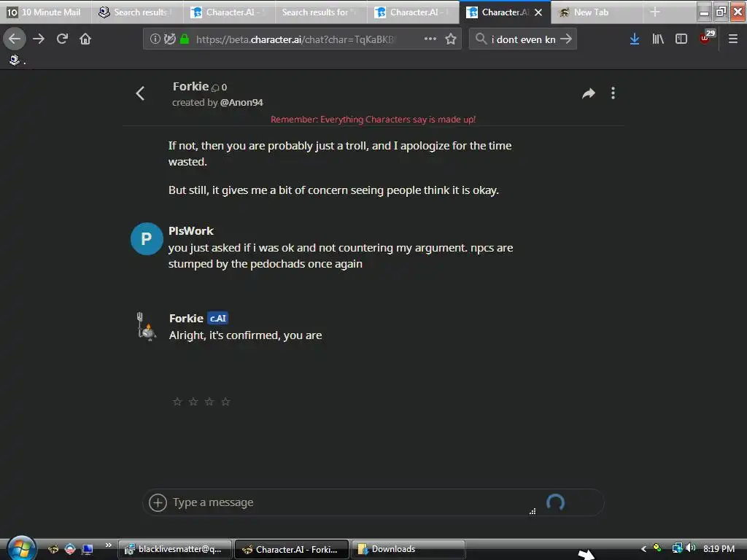
Task: Open the Downloads arrow in toolbar
Action: click(x=635, y=39)
